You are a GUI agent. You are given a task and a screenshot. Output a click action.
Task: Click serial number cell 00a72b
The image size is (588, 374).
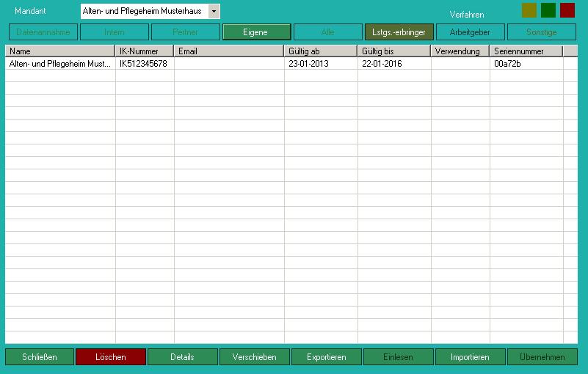526,64
